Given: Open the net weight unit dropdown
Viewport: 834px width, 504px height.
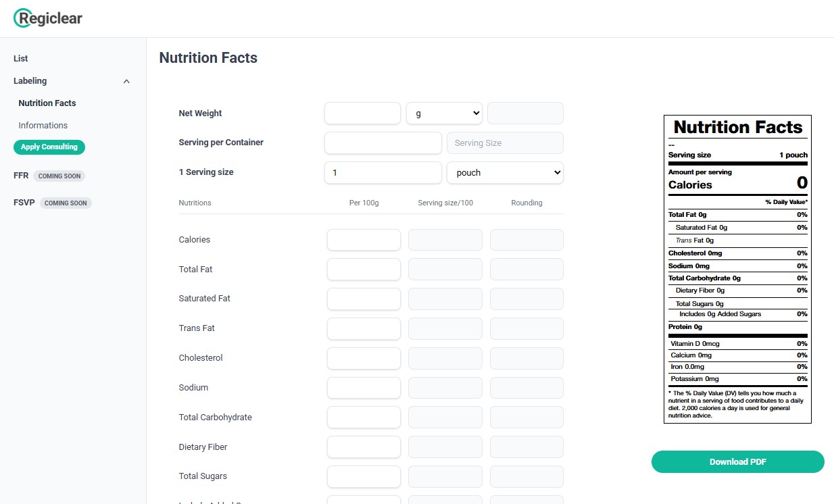Looking at the screenshot, I should [x=444, y=114].
